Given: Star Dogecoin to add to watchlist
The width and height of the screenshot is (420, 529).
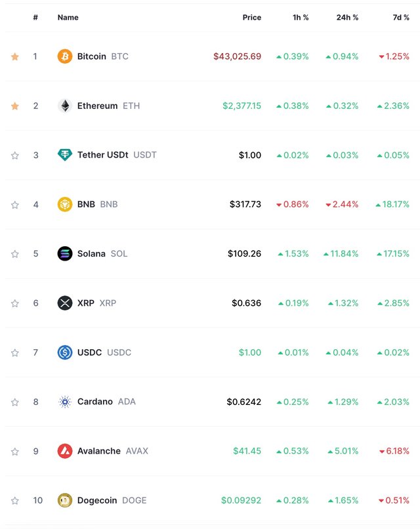Looking at the screenshot, I should click(x=15, y=501).
